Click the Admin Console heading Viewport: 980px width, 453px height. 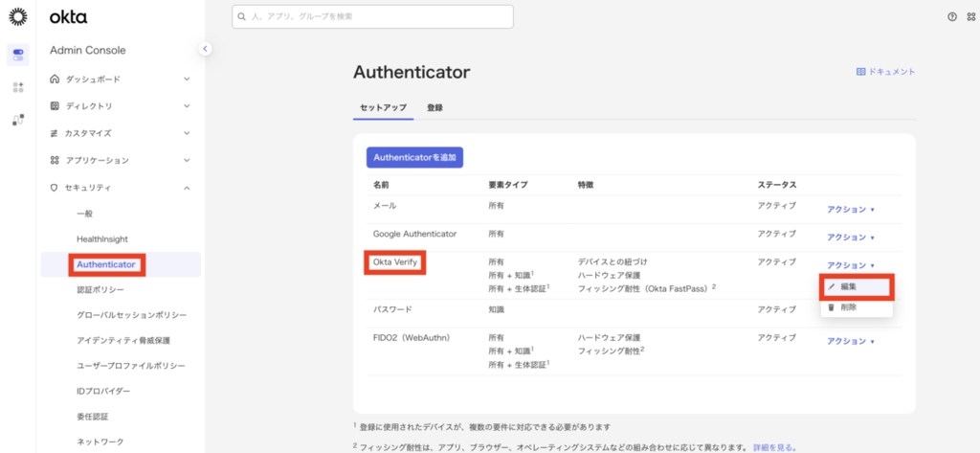point(87,50)
